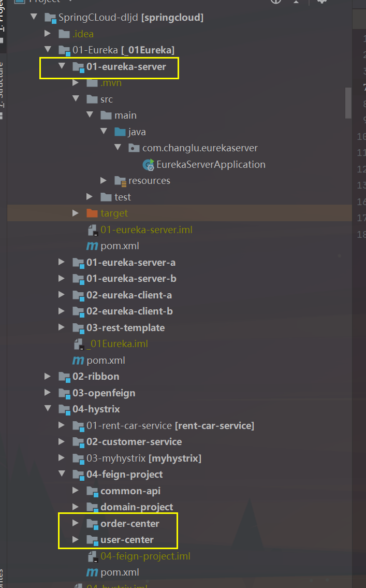The image size is (366, 588).
Task: Click the blue java source root icon
Action: click(120, 132)
